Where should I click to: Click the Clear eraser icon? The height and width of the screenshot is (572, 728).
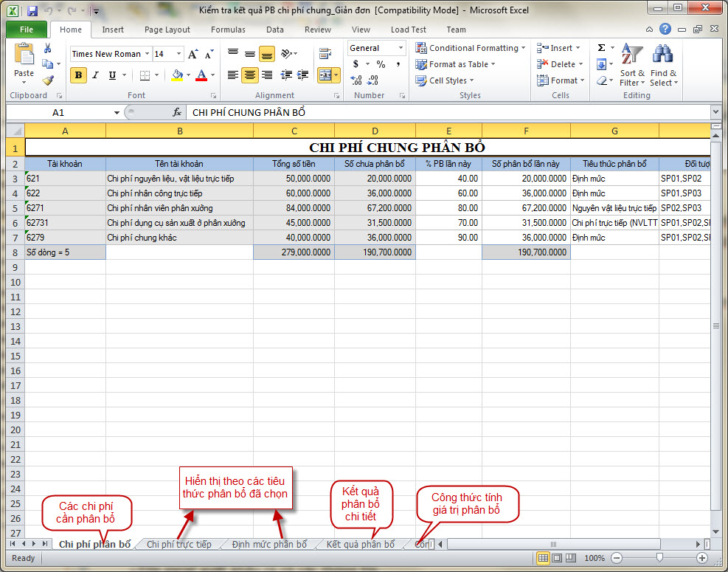[602, 81]
